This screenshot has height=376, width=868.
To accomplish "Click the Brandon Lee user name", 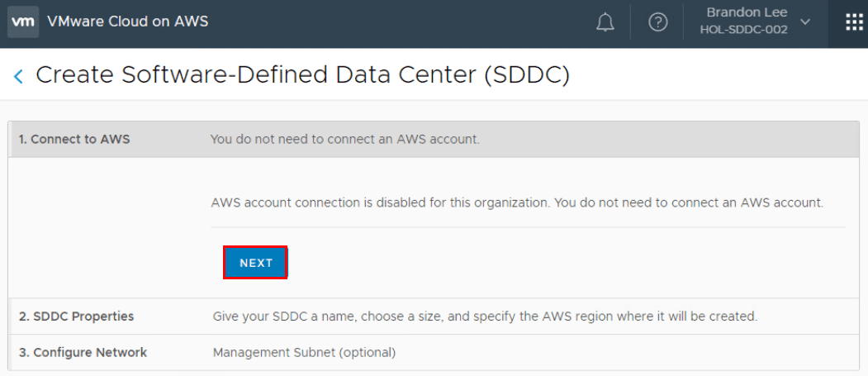I will [x=747, y=13].
